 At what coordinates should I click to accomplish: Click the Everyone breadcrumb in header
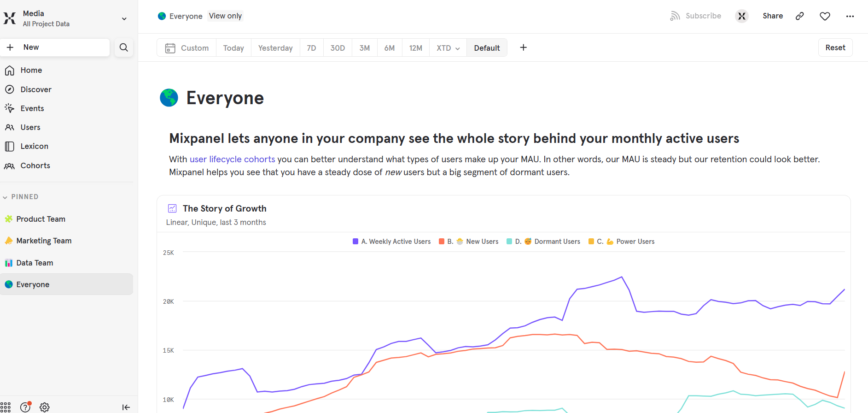pyautogui.click(x=186, y=16)
